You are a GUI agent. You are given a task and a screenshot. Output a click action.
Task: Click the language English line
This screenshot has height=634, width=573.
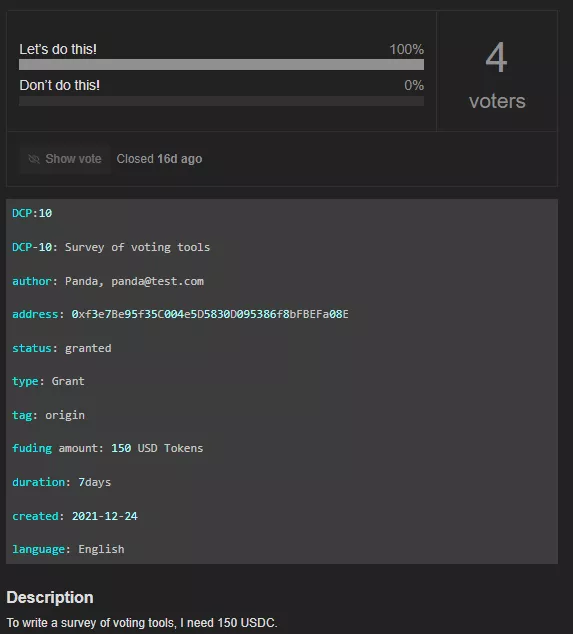coord(68,549)
